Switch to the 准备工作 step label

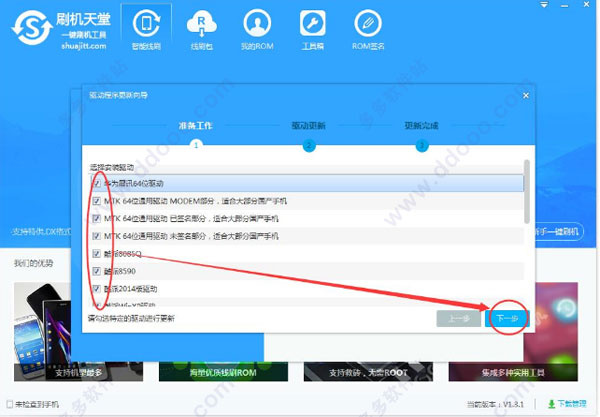pyautogui.click(x=196, y=125)
